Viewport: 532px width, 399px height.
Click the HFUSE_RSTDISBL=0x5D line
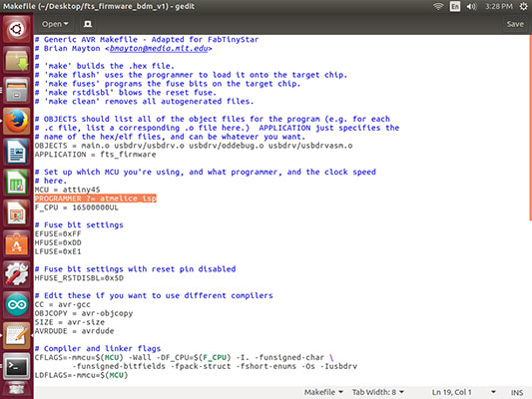point(79,278)
